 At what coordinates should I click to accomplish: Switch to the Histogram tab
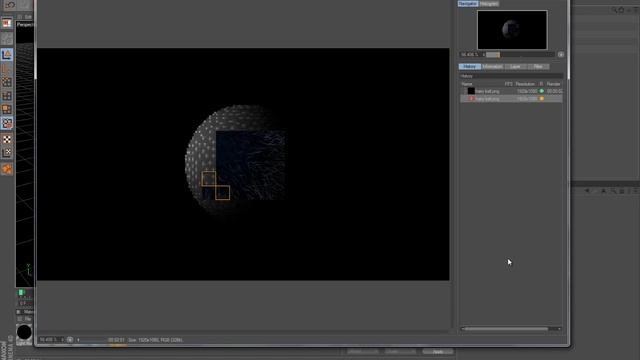489,4
